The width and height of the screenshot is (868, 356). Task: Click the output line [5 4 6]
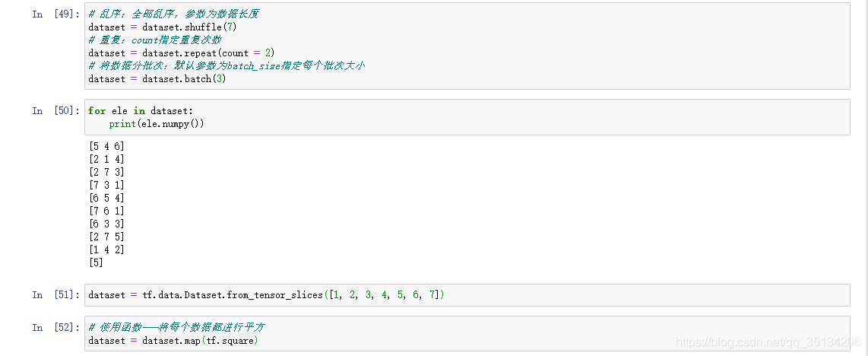point(106,147)
